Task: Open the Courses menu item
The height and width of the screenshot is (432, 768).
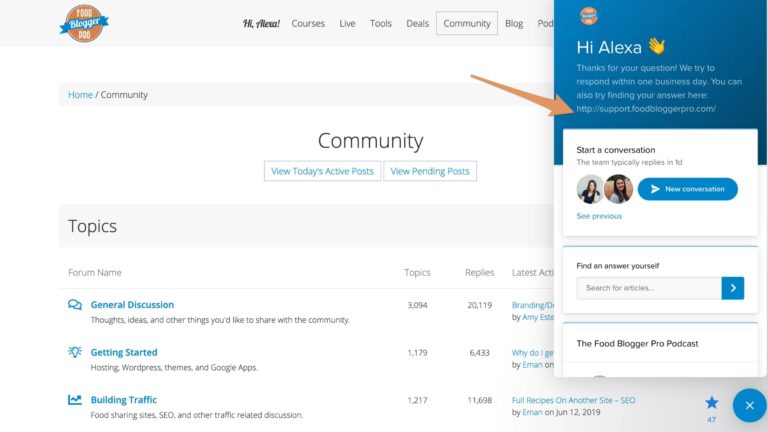Action: tap(308, 24)
